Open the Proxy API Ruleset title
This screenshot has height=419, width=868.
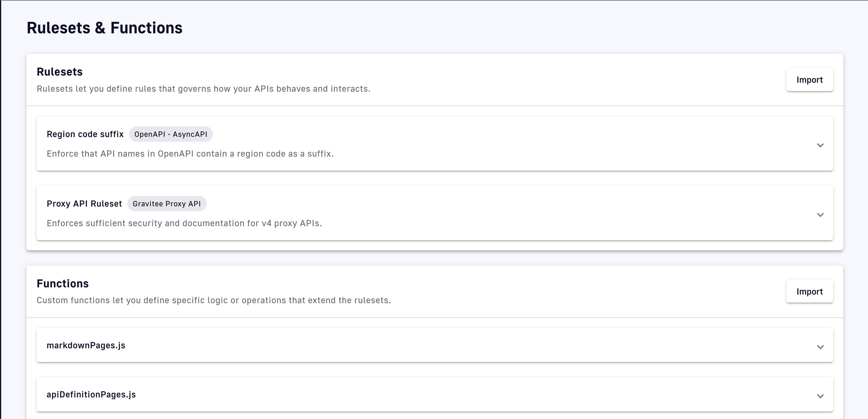coord(84,204)
